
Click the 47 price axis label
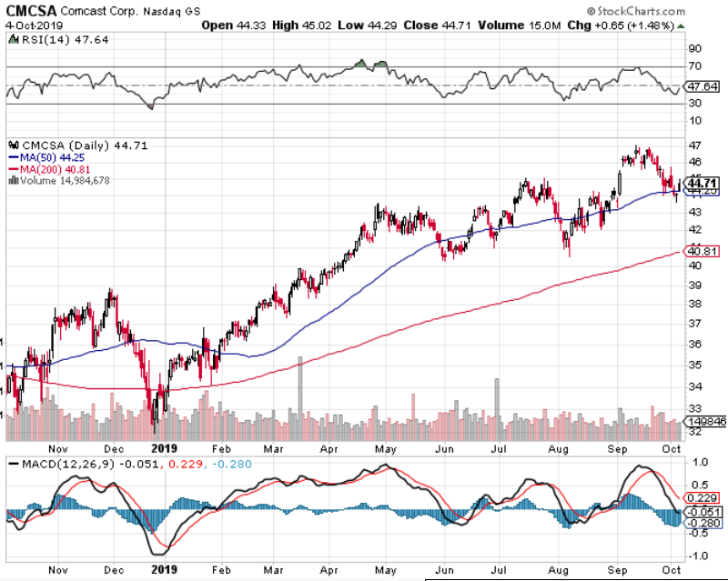[695, 145]
